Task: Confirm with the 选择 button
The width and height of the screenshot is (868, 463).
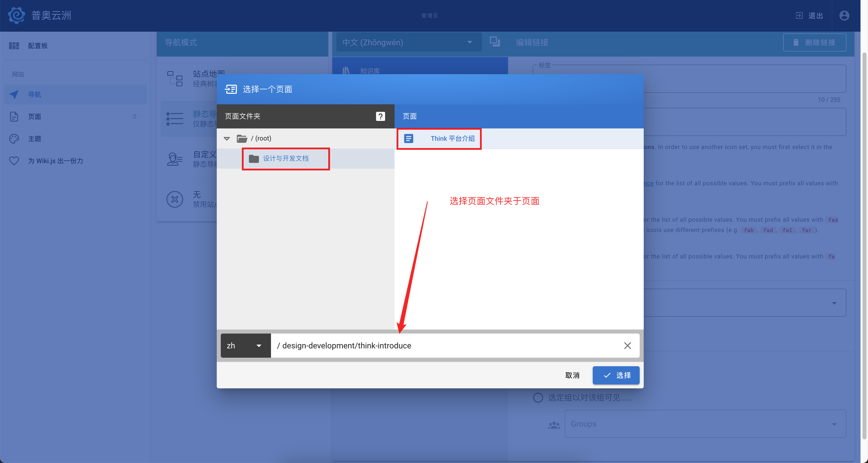Action: (x=616, y=375)
